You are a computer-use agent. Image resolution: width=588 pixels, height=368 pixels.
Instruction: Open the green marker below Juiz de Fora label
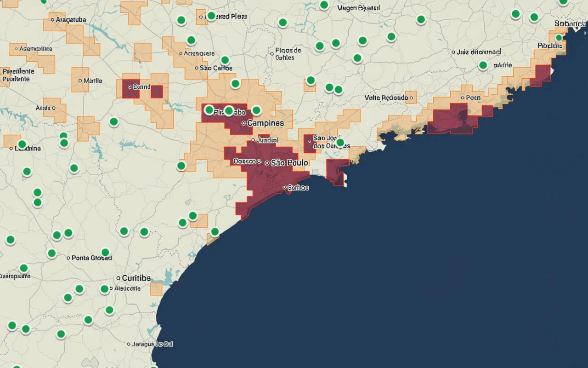[483, 65]
